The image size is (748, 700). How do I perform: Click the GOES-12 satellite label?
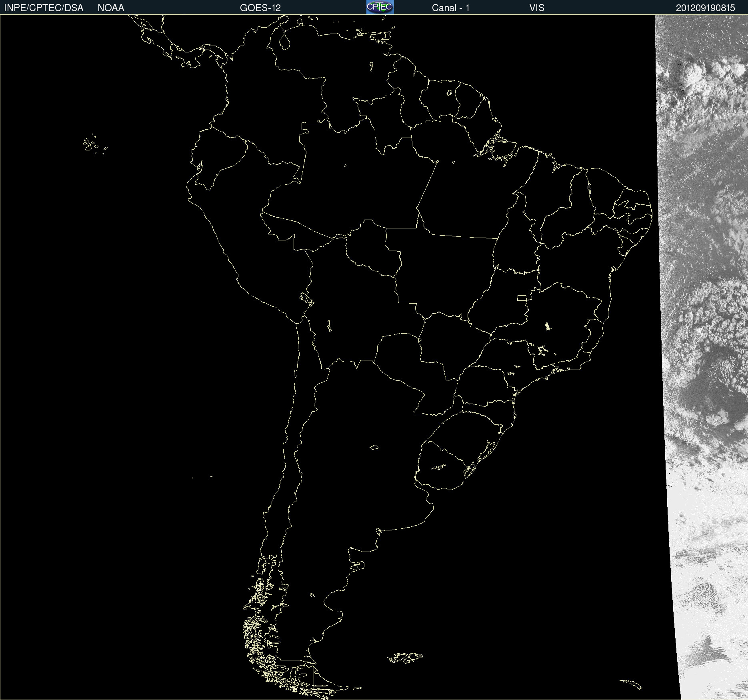coord(260,8)
